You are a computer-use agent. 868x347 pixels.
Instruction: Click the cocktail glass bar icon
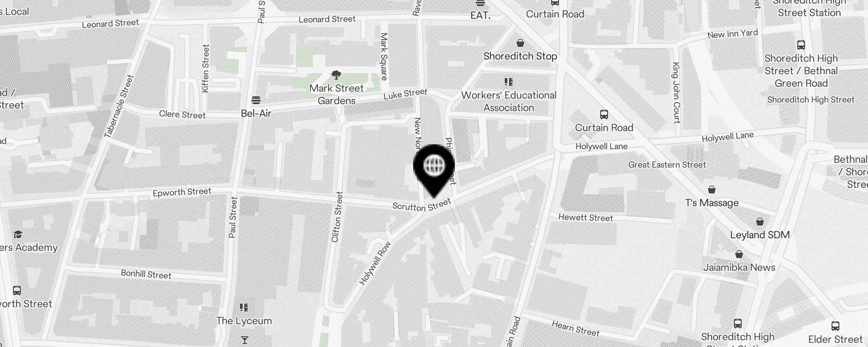(245, 340)
